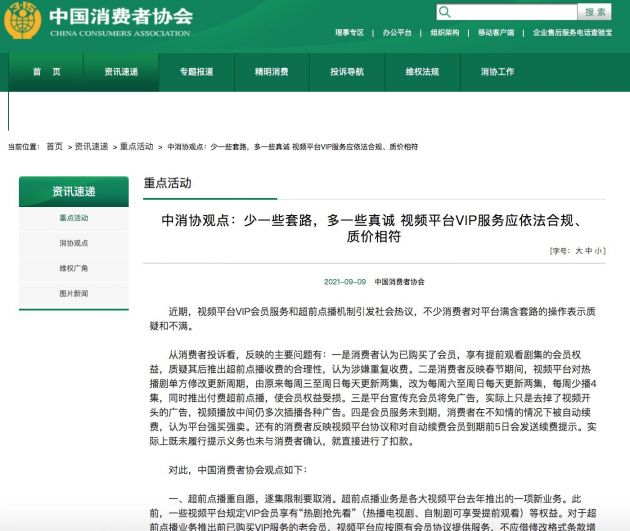Click the 中国消费者协会 site title text
The height and width of the screenshot is (531, 630).
(x=121, y=16)
